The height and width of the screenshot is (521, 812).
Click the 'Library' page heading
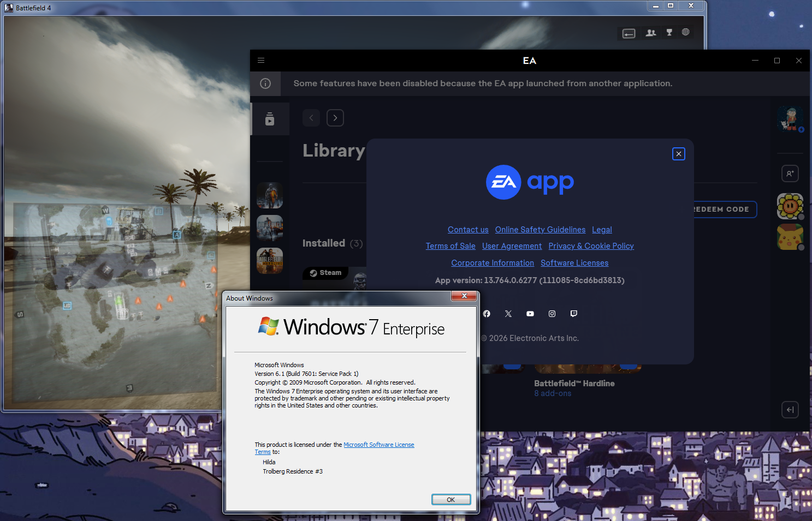pyautogui.click(x=334, y=151)
